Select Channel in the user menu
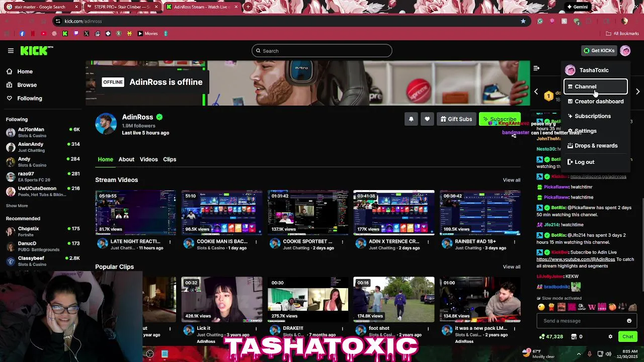The height and width of the screenshot is (362, 644). 596,86
